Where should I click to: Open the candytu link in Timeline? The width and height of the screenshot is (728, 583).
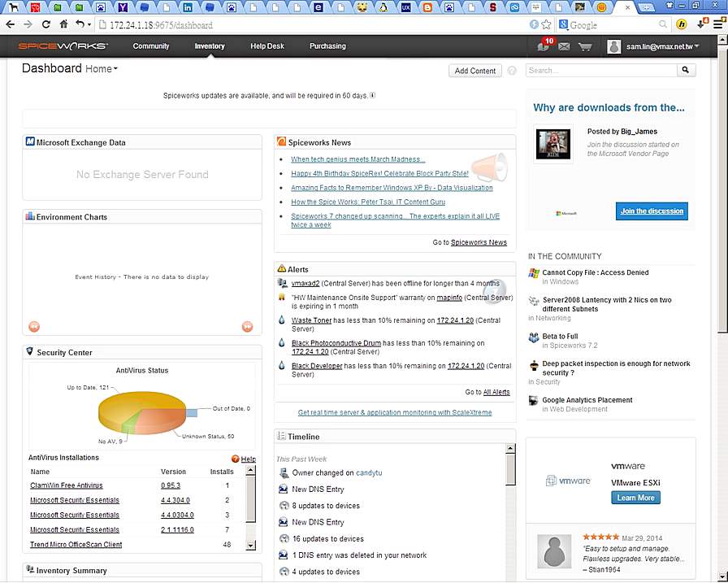click(369, 473)
